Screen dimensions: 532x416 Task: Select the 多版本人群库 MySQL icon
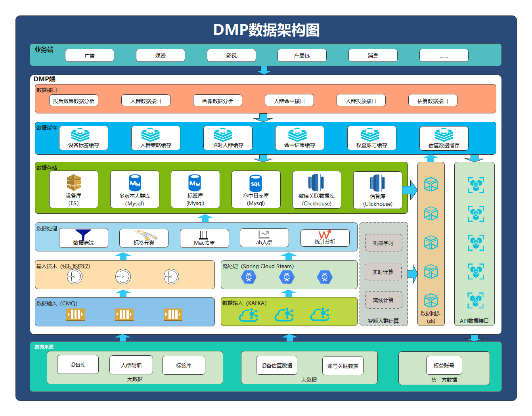[135, 183]
